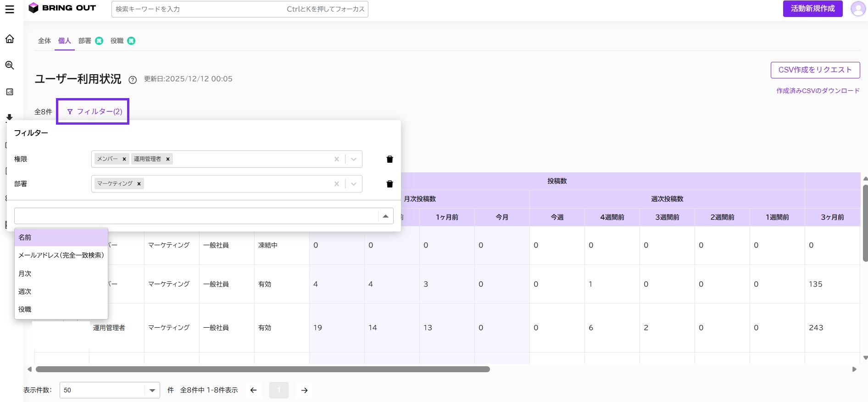
Task: Switch to the 全体 tab
Action: pyautogui.click(x=45, y=41)
